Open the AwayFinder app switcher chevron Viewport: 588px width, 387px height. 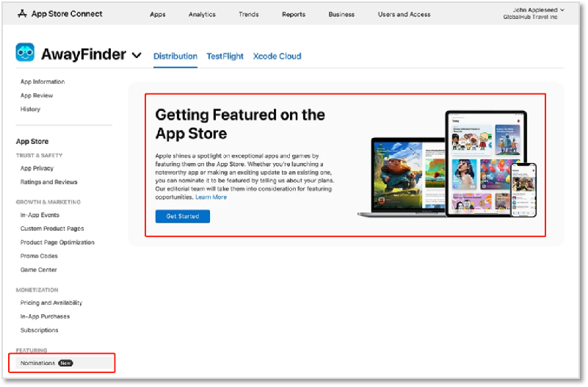tap(137, 56)
